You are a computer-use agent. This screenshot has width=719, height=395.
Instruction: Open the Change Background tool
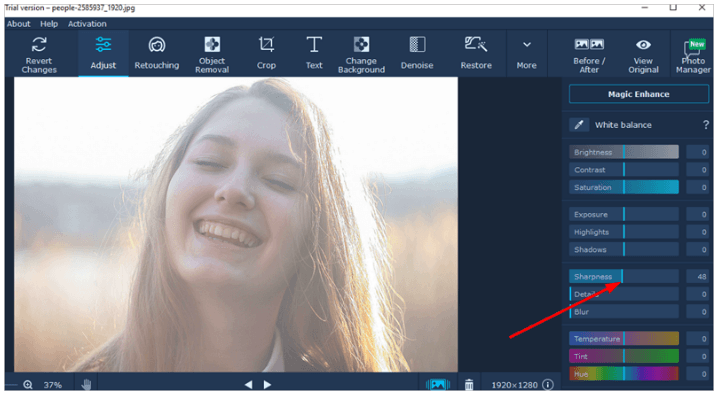361,54
